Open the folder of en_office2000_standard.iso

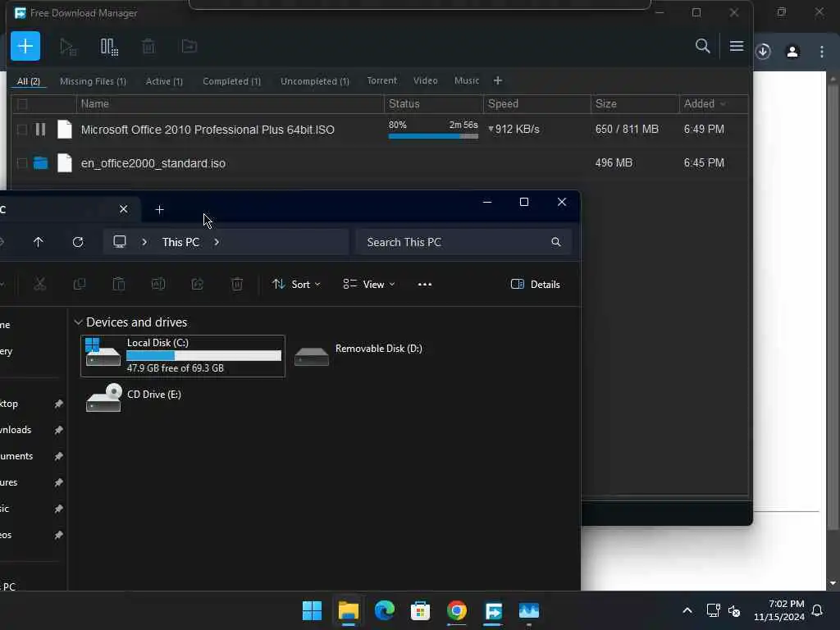point(41,163)
